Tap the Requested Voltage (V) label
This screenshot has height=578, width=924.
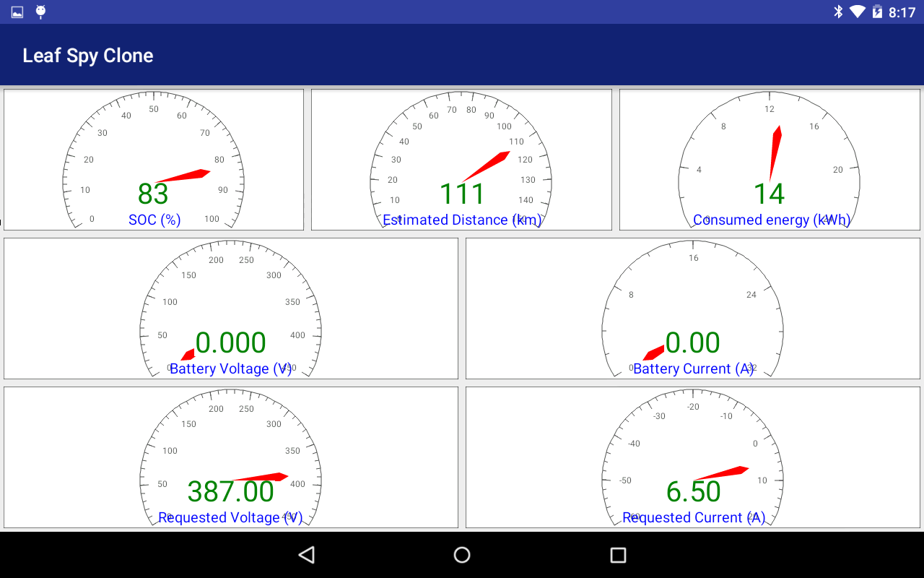230,517
